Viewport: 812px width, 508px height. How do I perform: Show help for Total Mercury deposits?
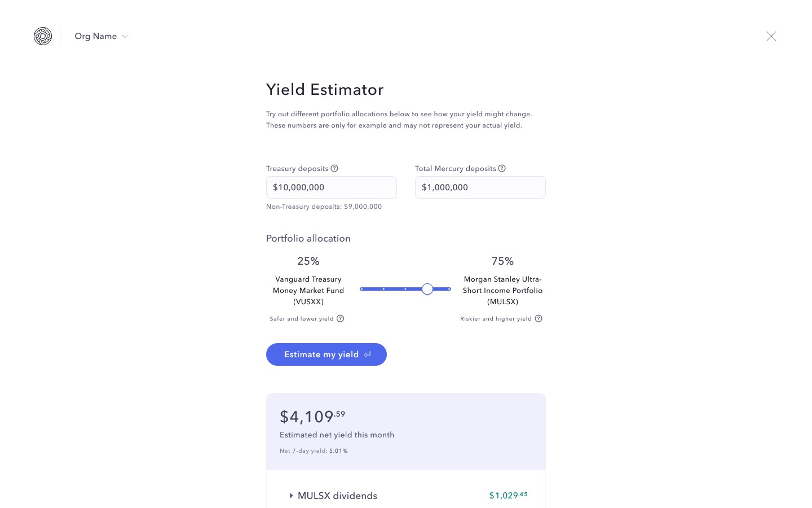(502, 168)
